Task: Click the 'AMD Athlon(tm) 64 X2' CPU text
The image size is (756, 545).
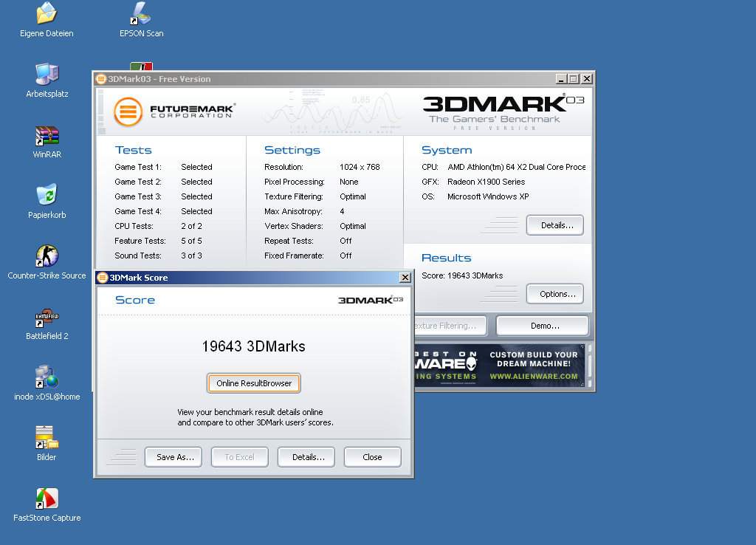Action: tap(516, 168)
